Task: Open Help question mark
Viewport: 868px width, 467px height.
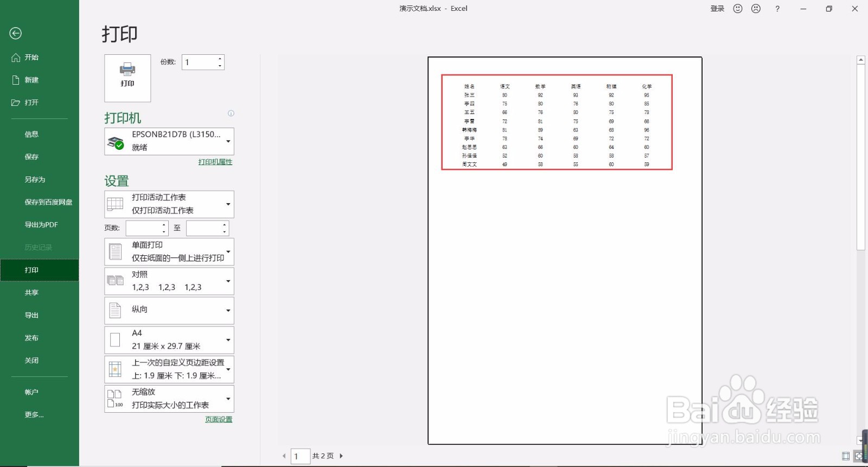Action: tap(777, 9)
